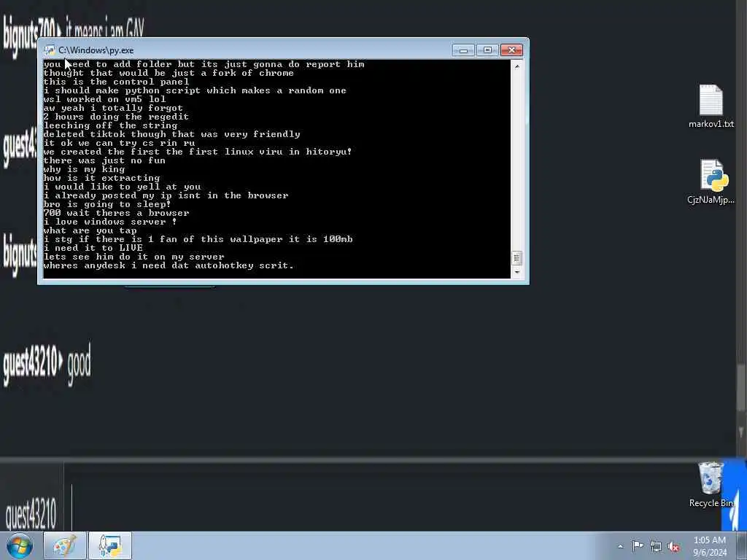This screenshot has width=747, height=560.
Task: Open Action Center flag icon
Action: [x=638, y=545]
